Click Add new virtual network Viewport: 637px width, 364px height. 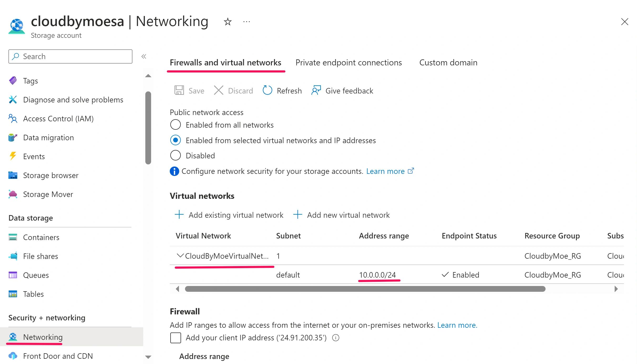click(x=348, y=215)
